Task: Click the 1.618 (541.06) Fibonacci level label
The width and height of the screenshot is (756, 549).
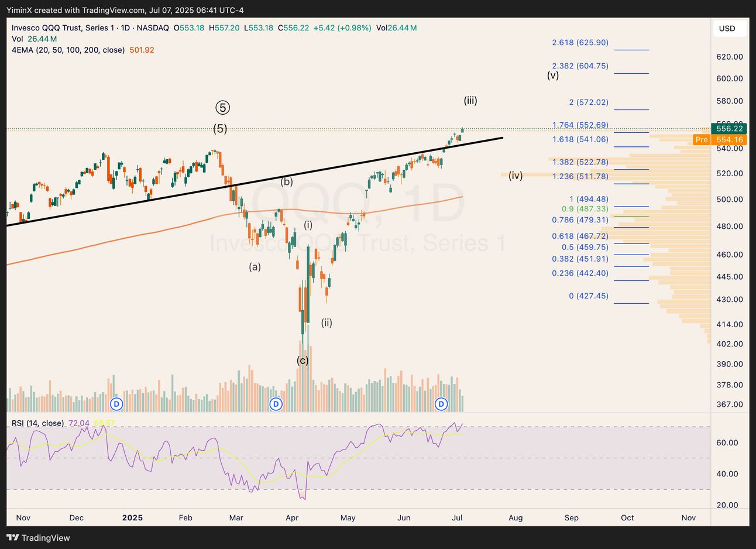Action: pos(580,139)
